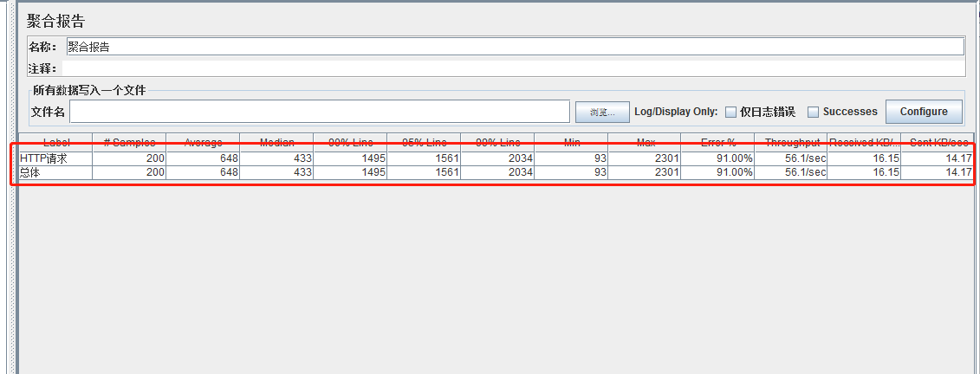Image resolution: width=980 pixels, height=374 pixels.
Task: Select the HTTP请求 row label cell
Action: pos(55,158)
